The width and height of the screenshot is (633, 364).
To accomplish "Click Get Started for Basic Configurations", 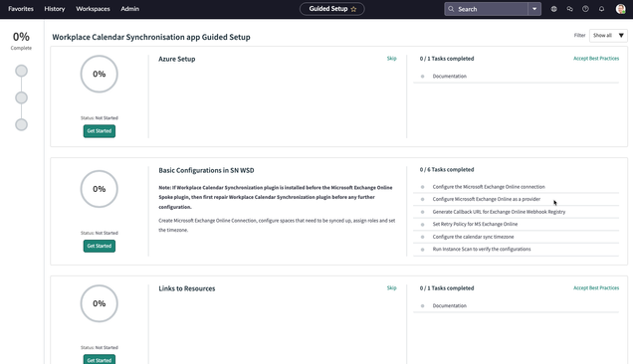I will pos(100,247).
